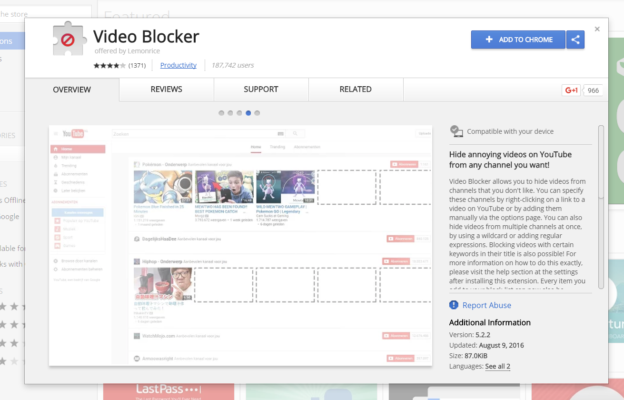Click the Video Blocker puzzle-piece extension icon

[x=69, y=39]
